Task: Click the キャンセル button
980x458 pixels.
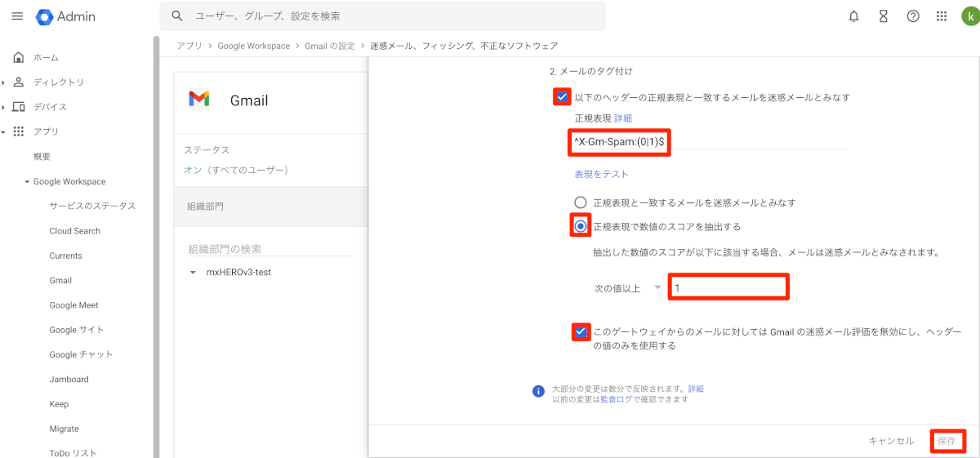Action: [x=891, y=441]
